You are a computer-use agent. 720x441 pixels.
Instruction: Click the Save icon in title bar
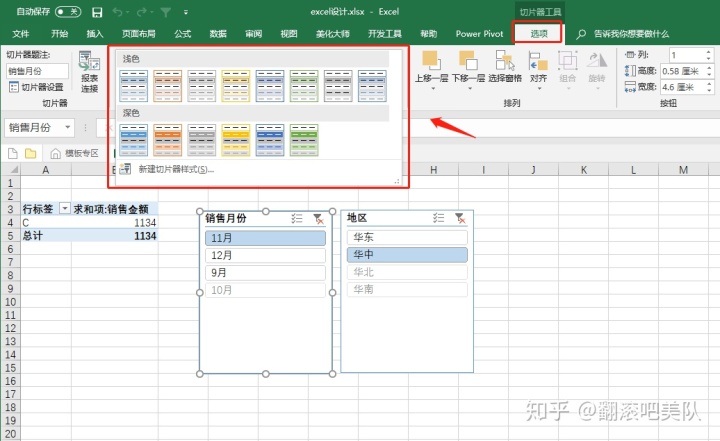click(x=97, y=12)
